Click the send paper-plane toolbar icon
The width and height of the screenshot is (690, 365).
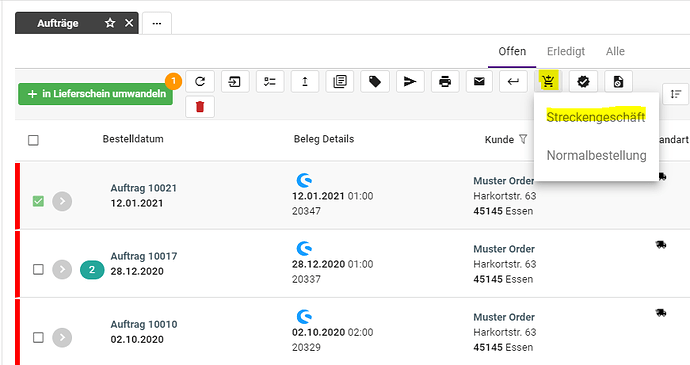(410, 81)
